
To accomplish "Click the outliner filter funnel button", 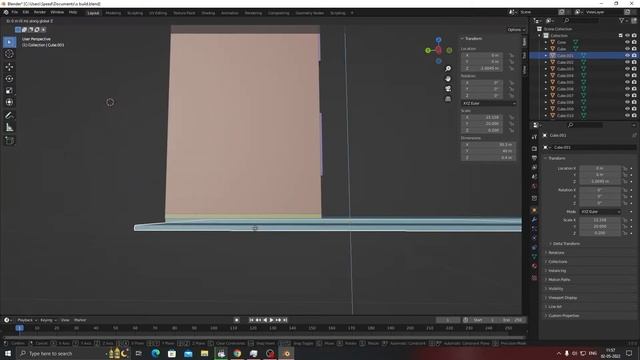I will (622, 20).
